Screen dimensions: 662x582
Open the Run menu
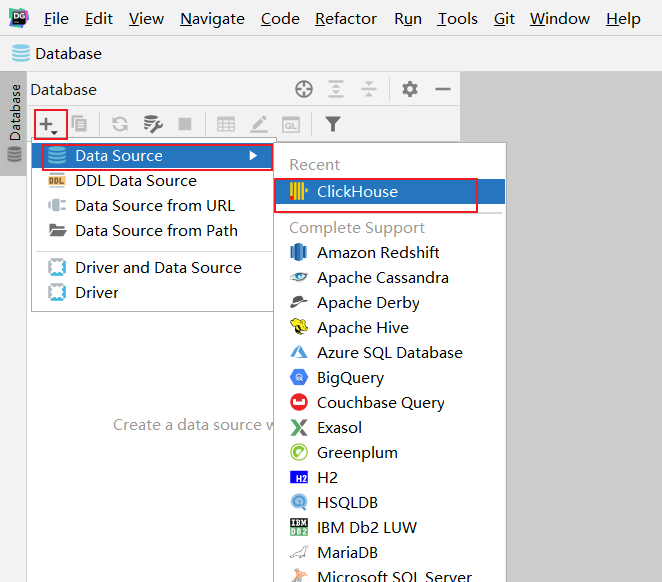(407, 19)
